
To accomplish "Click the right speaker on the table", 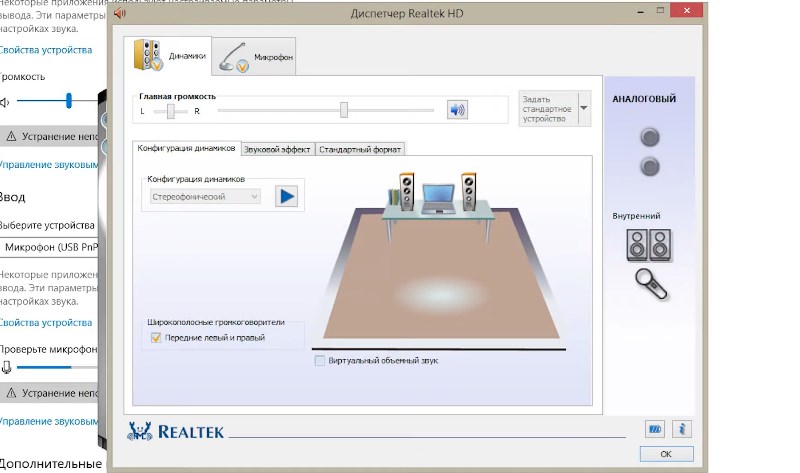I will [x=468, y=191].
